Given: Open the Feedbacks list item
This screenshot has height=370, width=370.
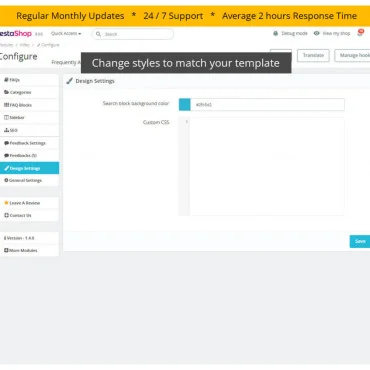Looking at the screenshot, I should click(x=29, y=155).
